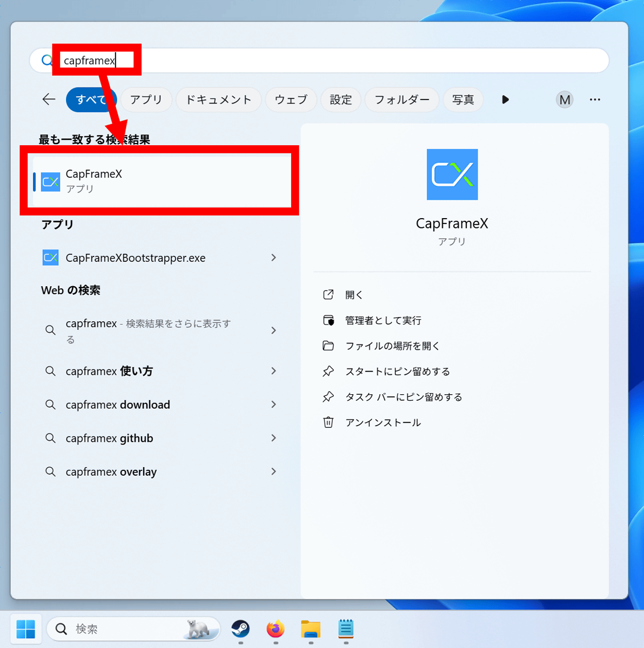Choose アンインストール
This screenshot has width=644, height=648.
pos(383,422)
